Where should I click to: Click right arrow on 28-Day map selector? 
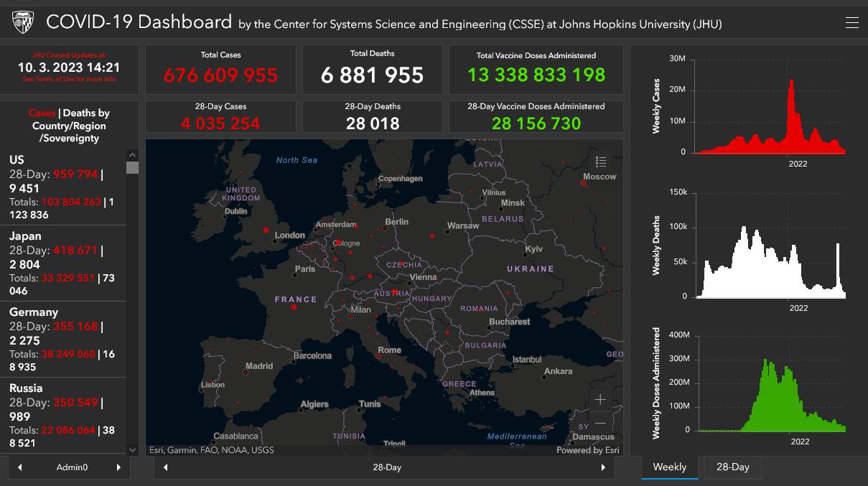point(603,467)
